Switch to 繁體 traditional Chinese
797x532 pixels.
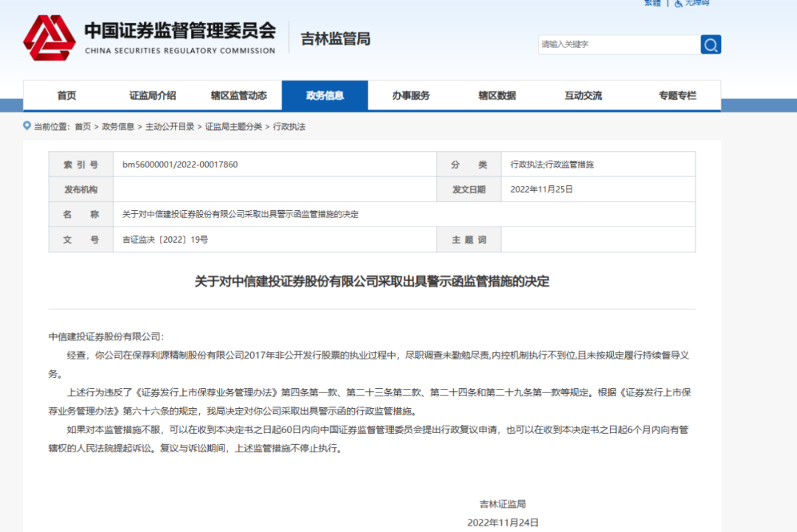pos(652,3)
